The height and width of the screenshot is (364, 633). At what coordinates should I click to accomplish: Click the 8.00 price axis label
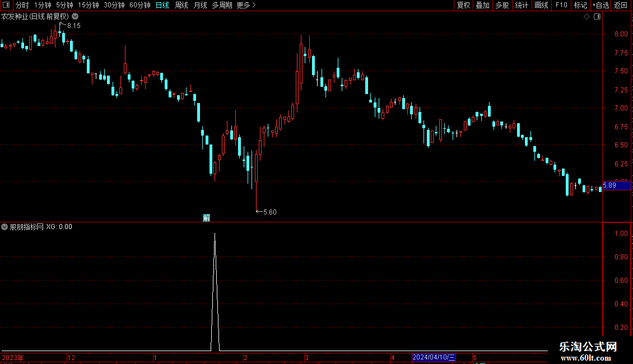click(621, 34)
